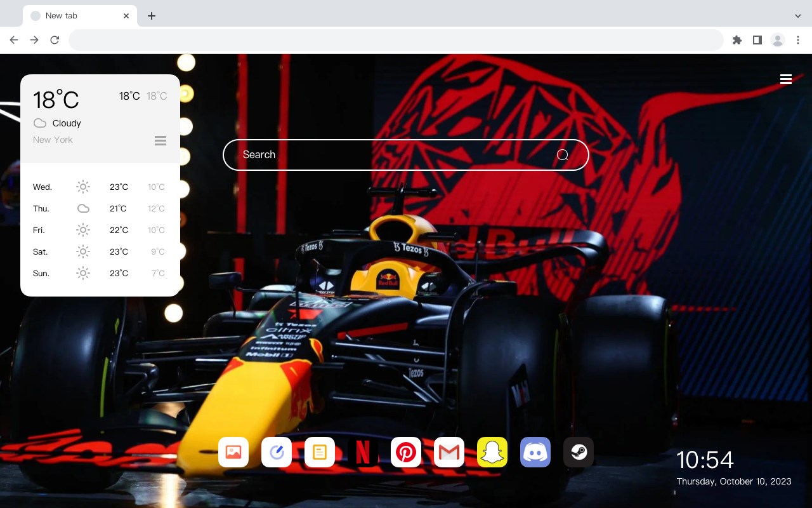The width and height of the screenshot is (812, 508).
Task: Close the New tab tab
Action: (x=126, y=16)
